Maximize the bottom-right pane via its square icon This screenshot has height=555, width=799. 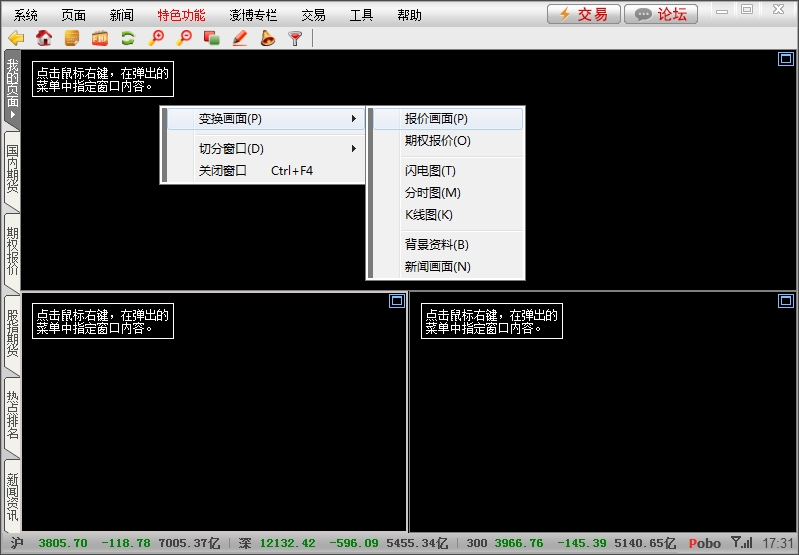point(786,301)
